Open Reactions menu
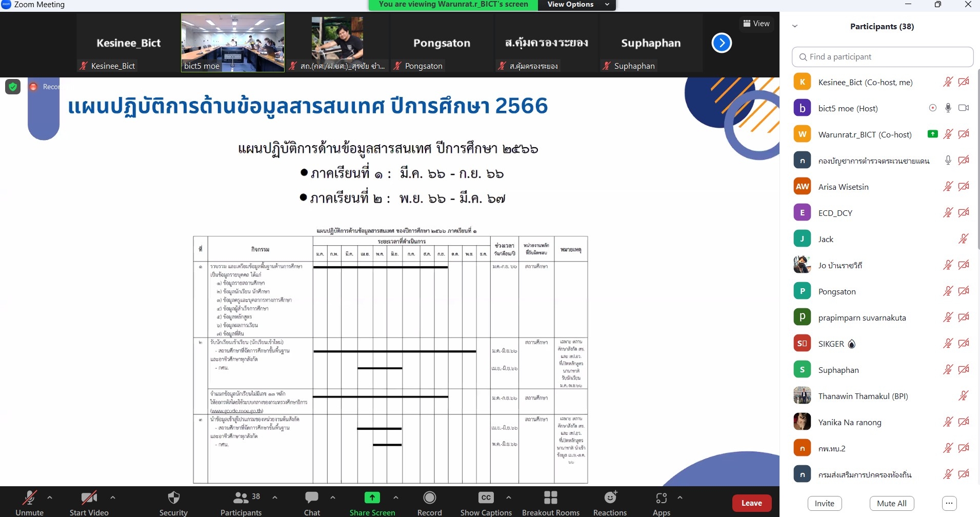Screen dimensions: 980x517 610,503
